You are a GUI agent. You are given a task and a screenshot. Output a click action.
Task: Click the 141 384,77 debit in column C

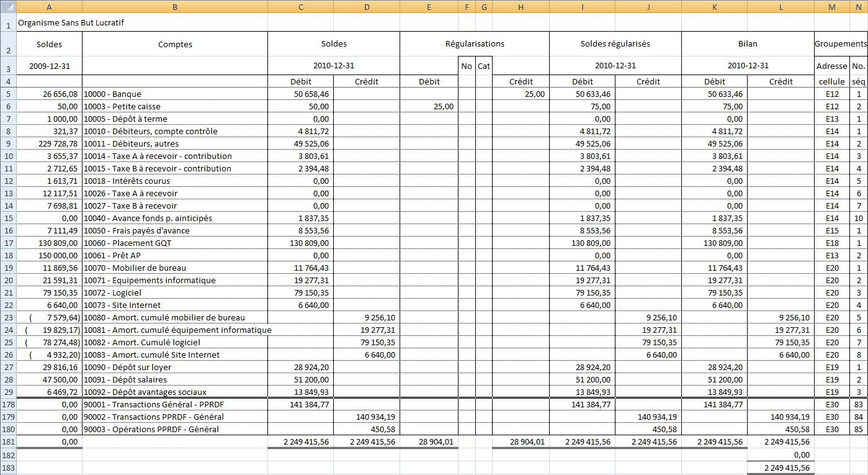(300, 404)
